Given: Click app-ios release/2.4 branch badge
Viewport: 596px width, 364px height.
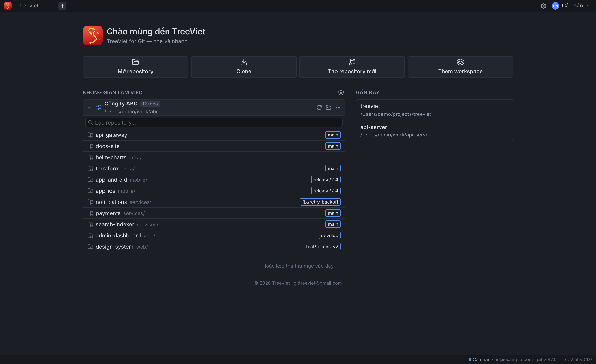Looking at the screenshot, I should click(x=326, y=191).
